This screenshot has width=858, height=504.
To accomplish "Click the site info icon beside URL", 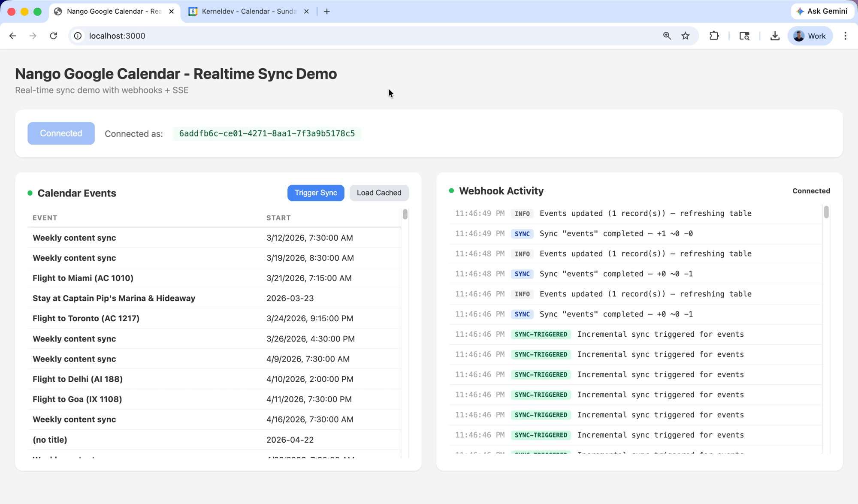I will 78,36.
